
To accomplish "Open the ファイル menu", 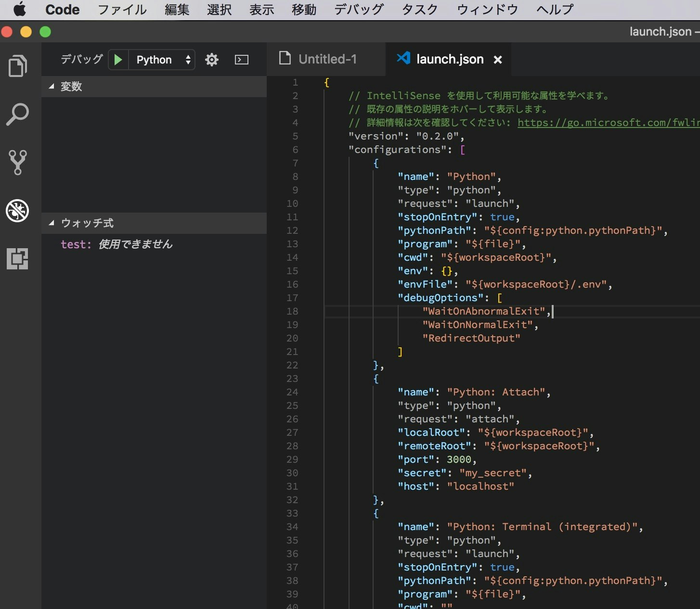I will pos(122,9).
